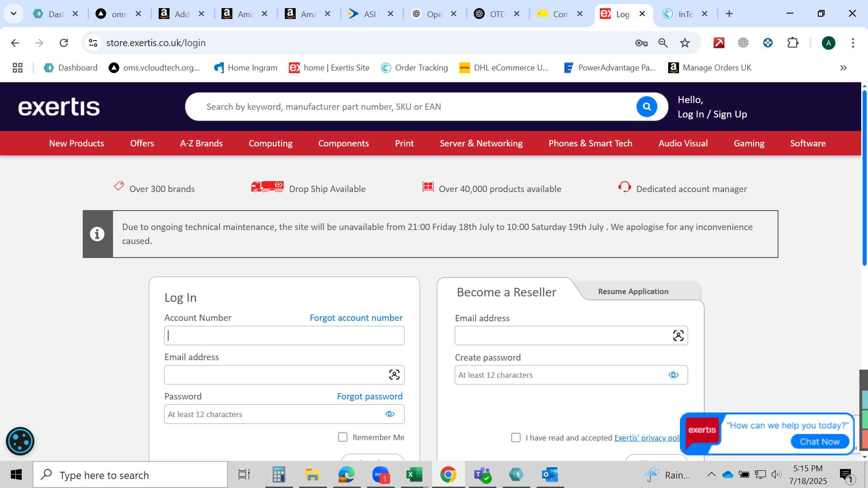Open Zoom from the taskbar
The width and height of the screenshot is (868, 488).
(x=381, y=474)
